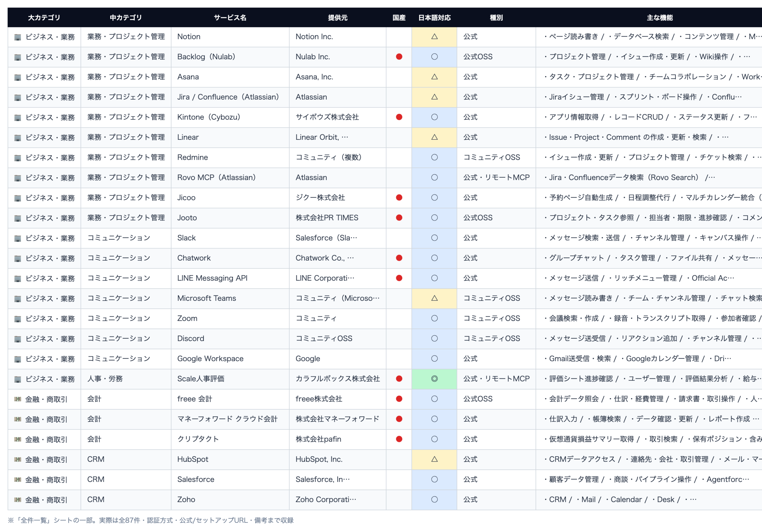The image size is (762, 532).
Task: Click the triangle mark in the Microsoft Teams row
Action: 434,298
